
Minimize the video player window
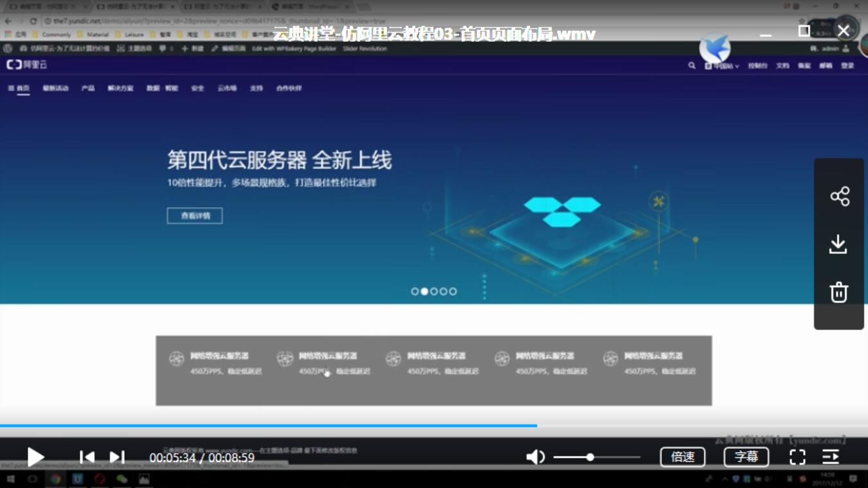coord(765,35)
